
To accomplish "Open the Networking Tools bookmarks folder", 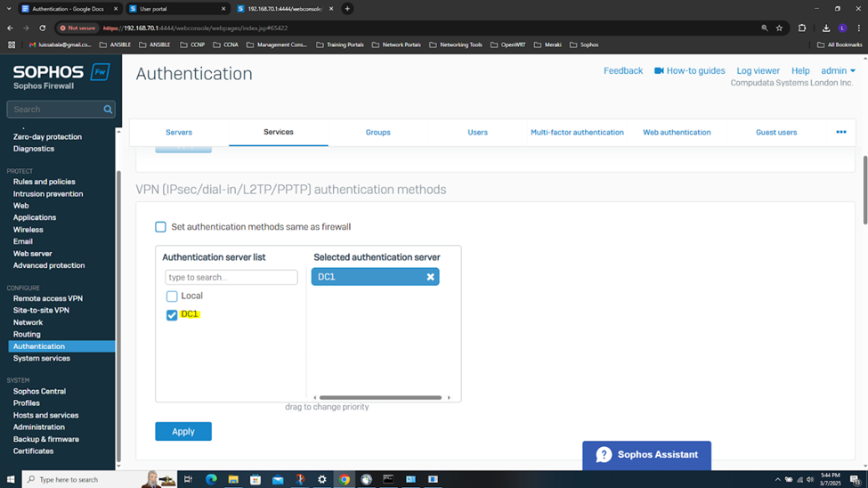I will (x=456, y=45).
